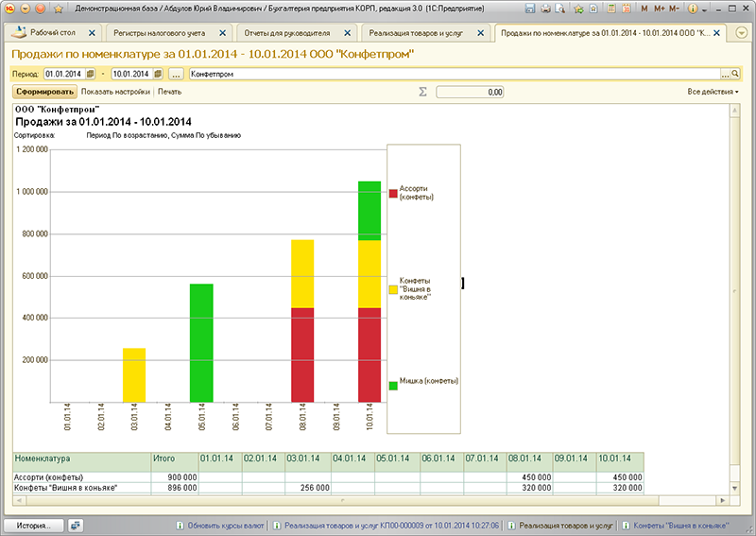This screenshot has width=756, height=536.
Task: Click the M+ memory add button
Action: 659,9
